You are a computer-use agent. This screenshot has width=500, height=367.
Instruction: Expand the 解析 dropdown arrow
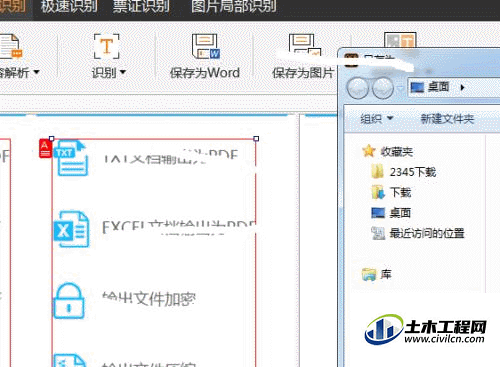(x=36, y=72)
